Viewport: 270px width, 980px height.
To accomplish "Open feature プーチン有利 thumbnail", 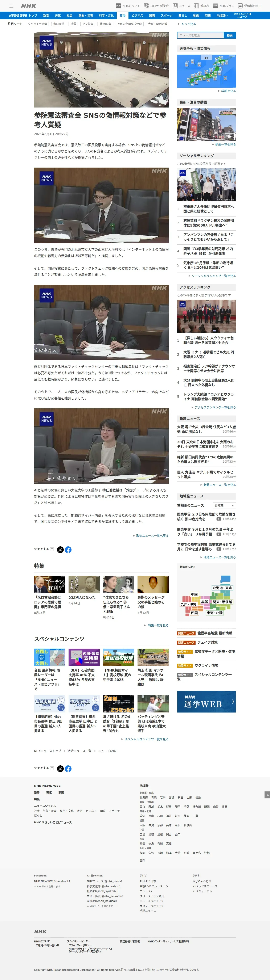I will point(49,585).
